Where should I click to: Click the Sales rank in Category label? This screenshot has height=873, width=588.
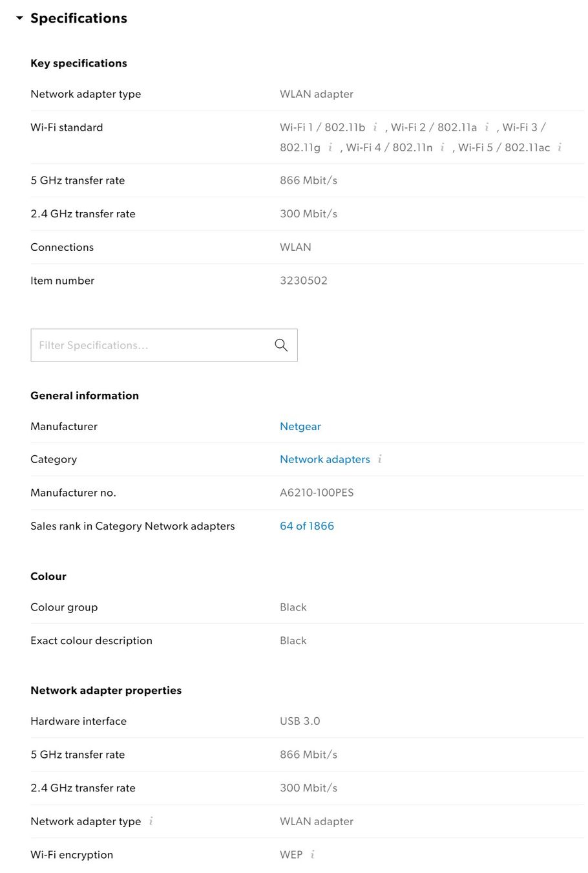(x=132, y=526)
